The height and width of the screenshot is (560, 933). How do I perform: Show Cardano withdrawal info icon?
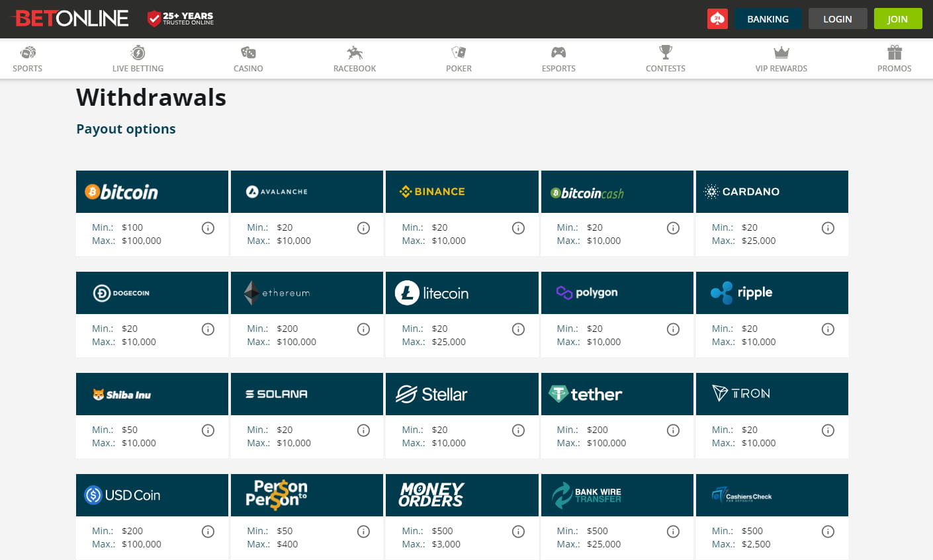828,228
